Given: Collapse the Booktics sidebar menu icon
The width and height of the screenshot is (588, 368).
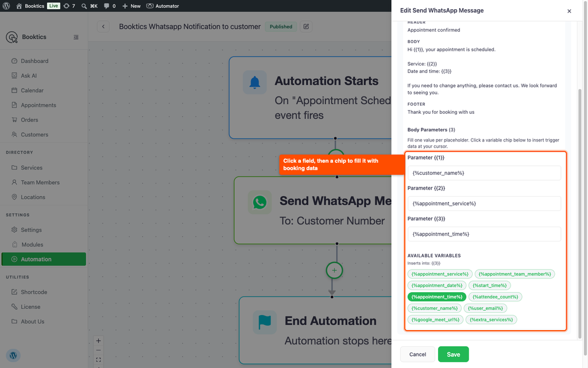Looking at the screenshot, I should 76,37.
